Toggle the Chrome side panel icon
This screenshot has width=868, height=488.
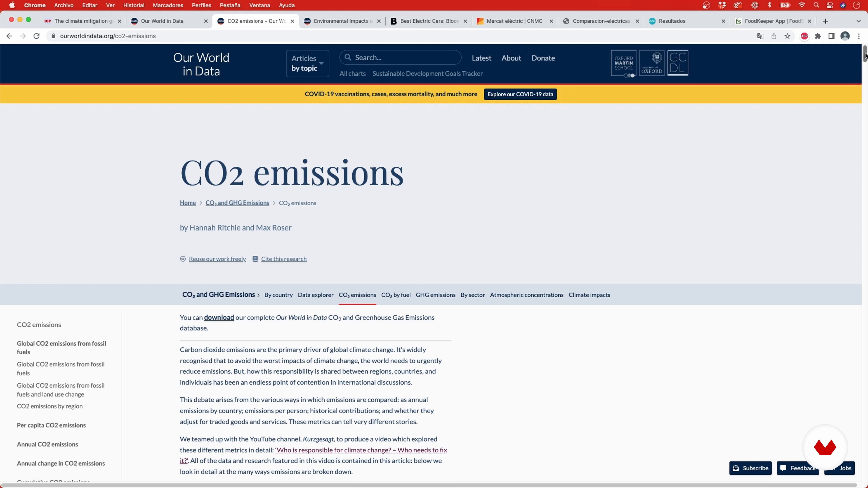pyautogui.click(x=832, y=36)
